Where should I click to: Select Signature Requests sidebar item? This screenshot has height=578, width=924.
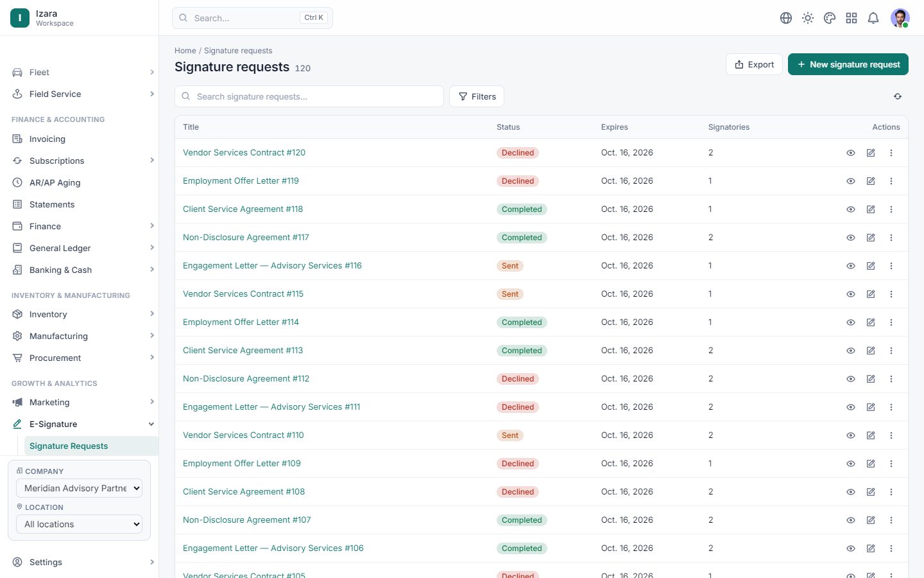tap(91, 446)
